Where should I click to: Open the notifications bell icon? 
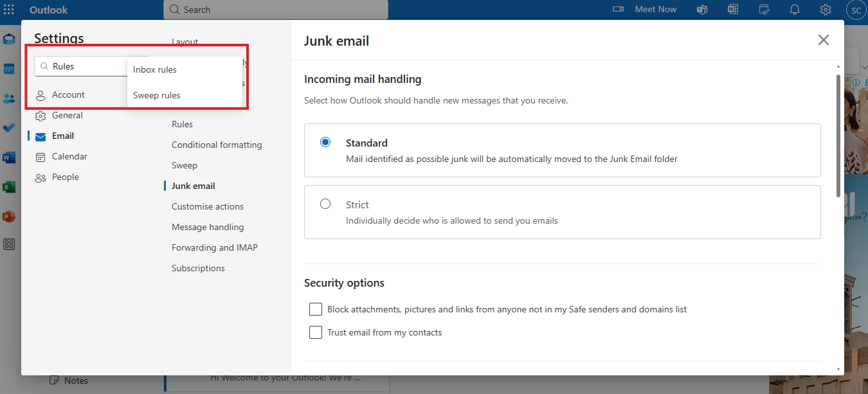[x=795, y=10]
